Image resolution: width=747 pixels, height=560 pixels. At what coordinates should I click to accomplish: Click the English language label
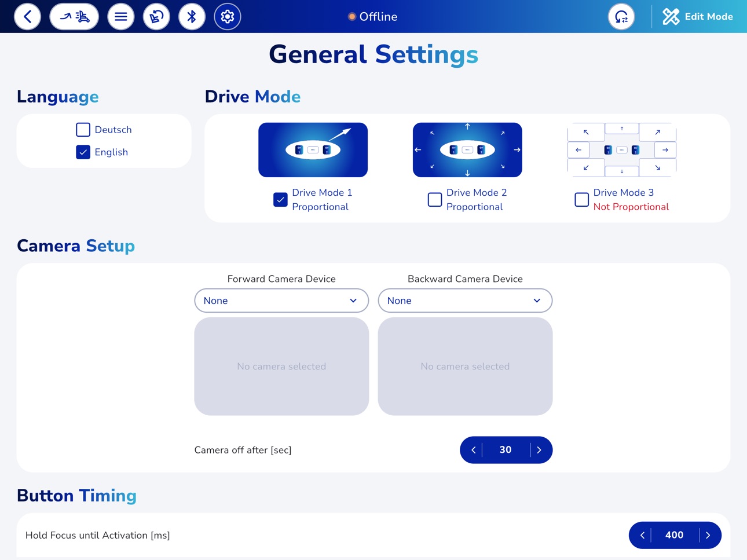point(111,152)
